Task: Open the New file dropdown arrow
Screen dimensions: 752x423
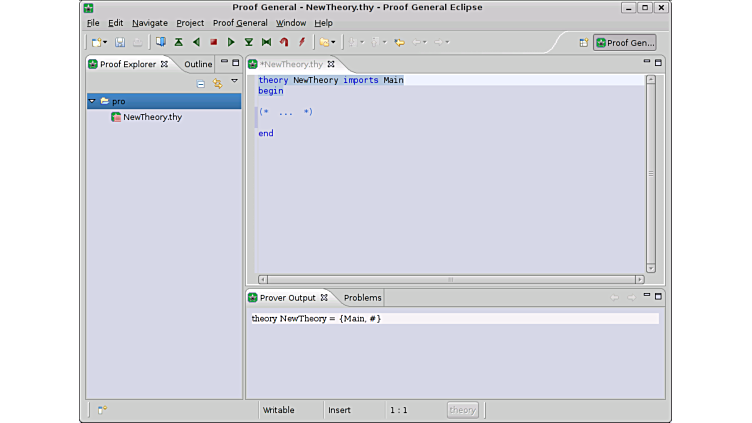Action: click(x=106, y=42)
